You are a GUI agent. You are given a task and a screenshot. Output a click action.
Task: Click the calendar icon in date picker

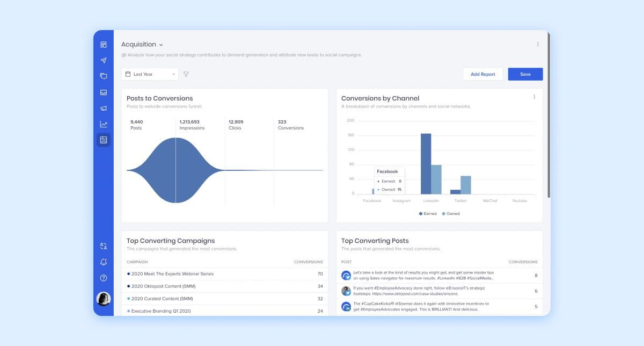click(128, 74)
